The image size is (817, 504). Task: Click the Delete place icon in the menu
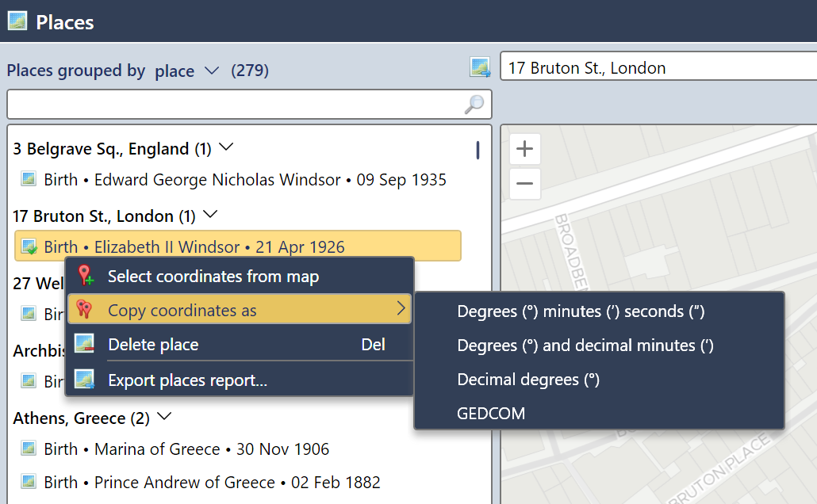click(x=84, y=343)
